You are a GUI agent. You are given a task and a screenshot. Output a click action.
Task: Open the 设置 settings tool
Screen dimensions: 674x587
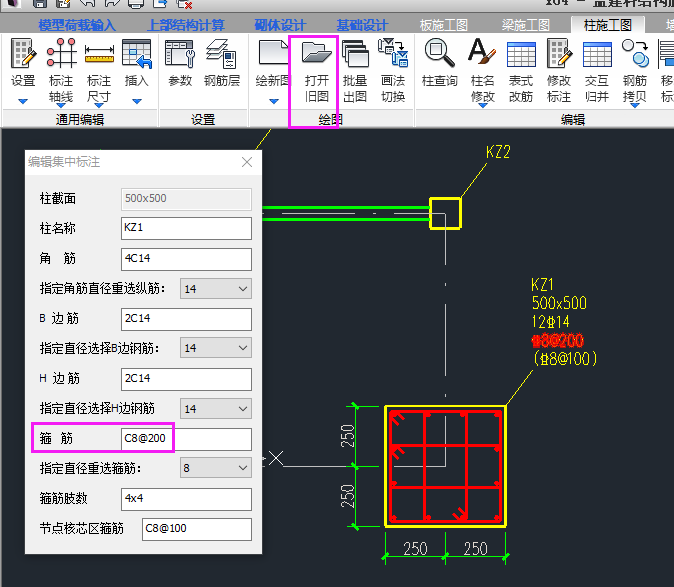(x=23, y=62)
